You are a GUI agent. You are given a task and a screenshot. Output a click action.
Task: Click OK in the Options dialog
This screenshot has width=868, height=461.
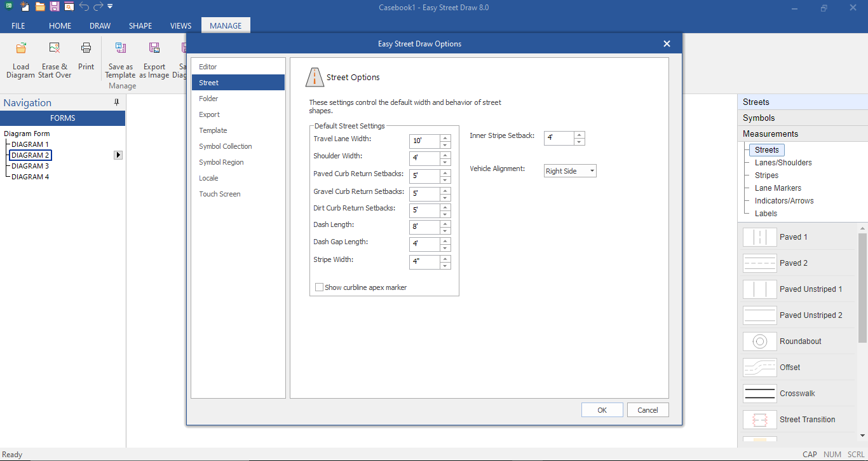[602, 410]
